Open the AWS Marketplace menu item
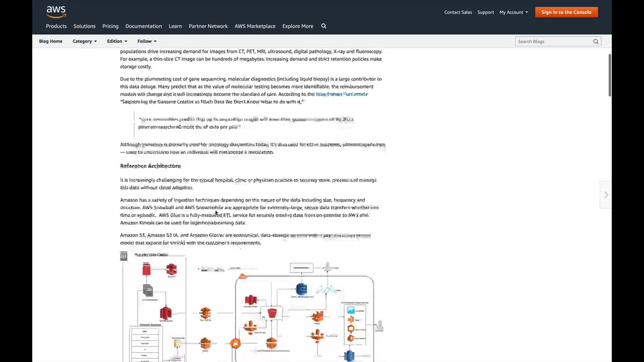 (x=255, y=26)
